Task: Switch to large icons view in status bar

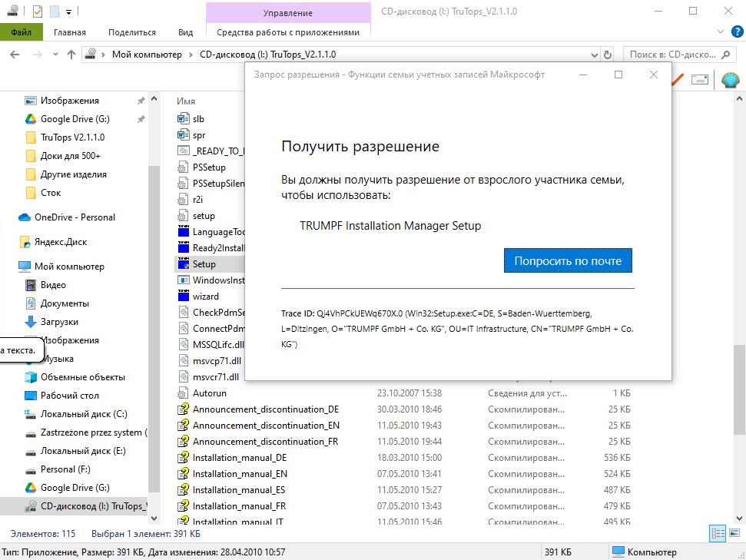Action: pyautogui.click(x=734, y=533)
